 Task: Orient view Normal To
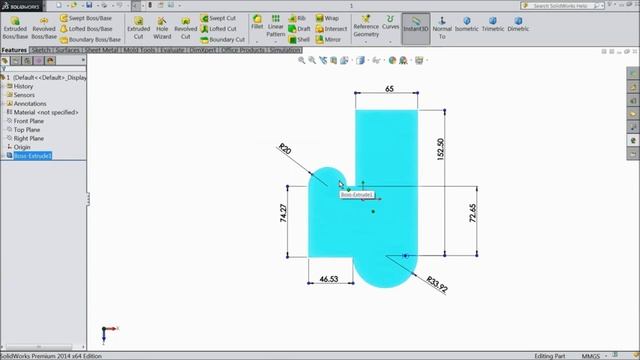(x=442, y=28)
